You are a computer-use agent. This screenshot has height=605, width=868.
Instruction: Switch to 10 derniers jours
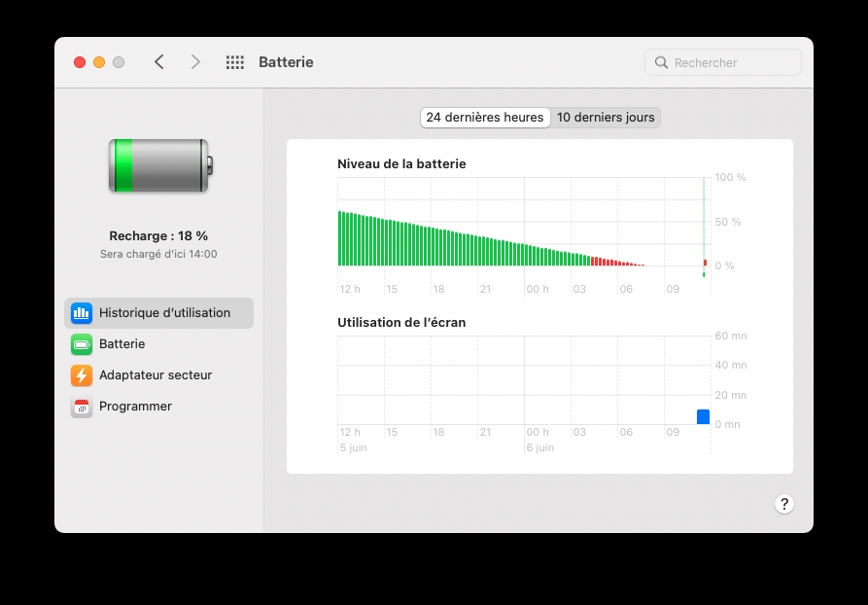click(606, 118)
